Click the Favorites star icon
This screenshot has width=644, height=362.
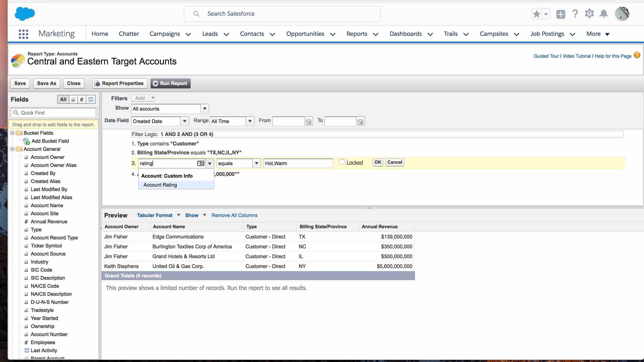tap(536, 14)
